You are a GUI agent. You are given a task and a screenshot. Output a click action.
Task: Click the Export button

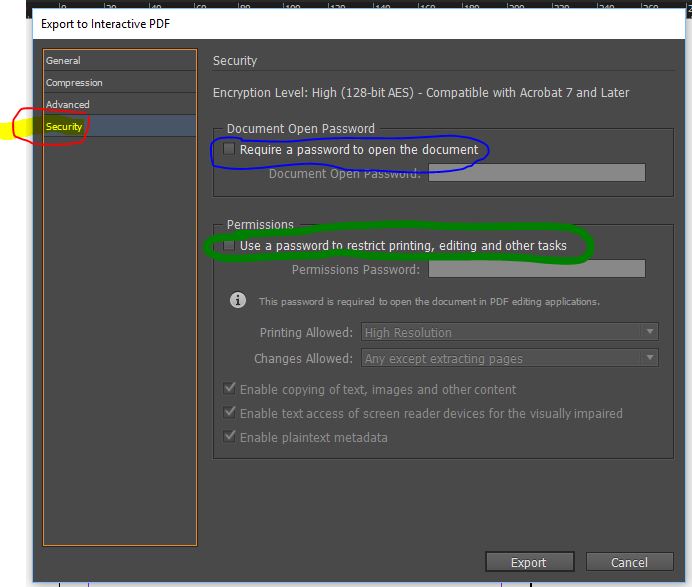coord(529,562)
